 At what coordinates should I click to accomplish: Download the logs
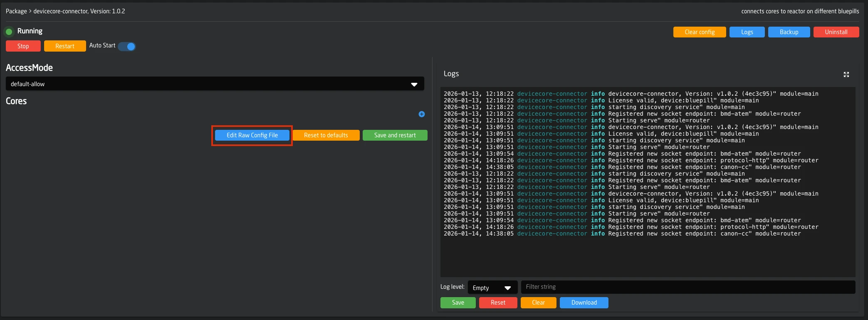pyautogui.click(x=584, y=303)
